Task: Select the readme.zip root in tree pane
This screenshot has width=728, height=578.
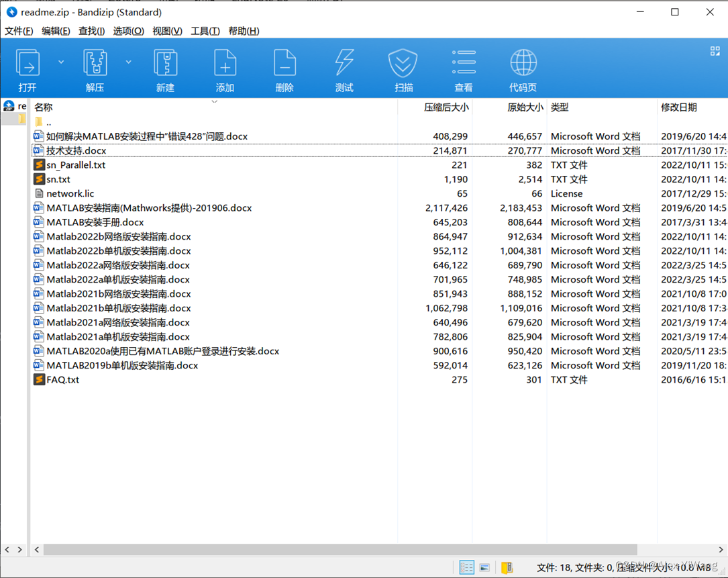Action: [15, 106]
